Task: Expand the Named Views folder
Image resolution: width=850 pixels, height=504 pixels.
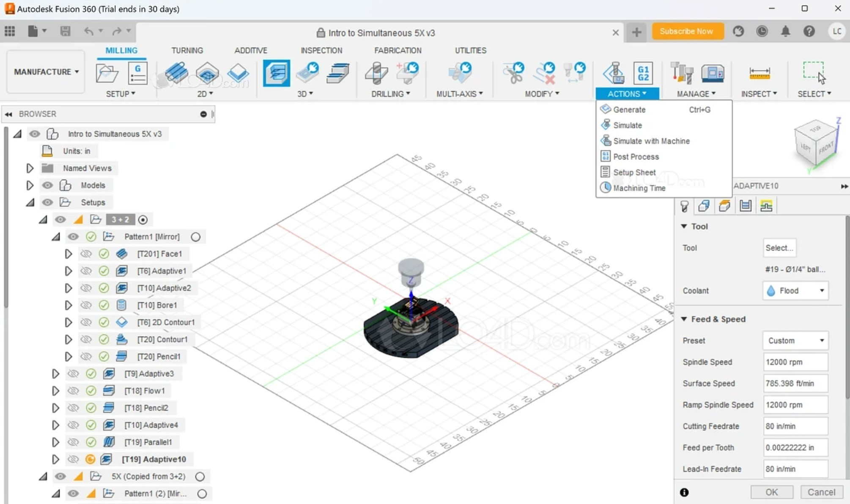Action: click(30, 168)
